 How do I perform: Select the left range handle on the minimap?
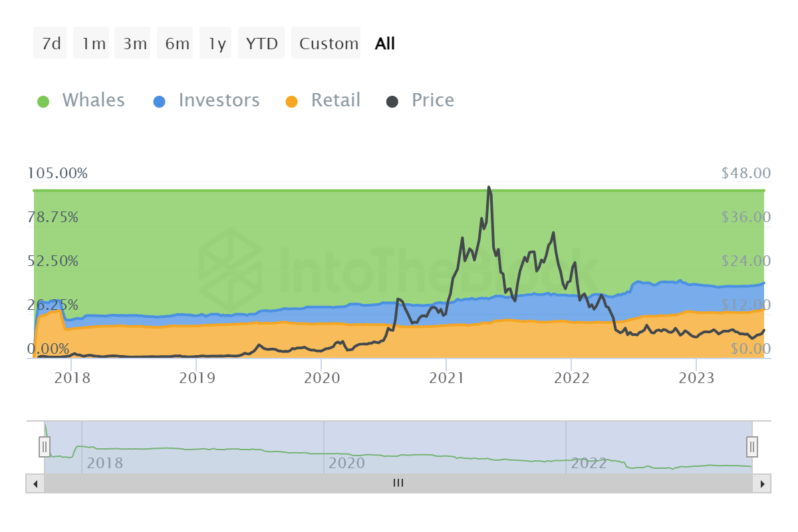[44, 447]
